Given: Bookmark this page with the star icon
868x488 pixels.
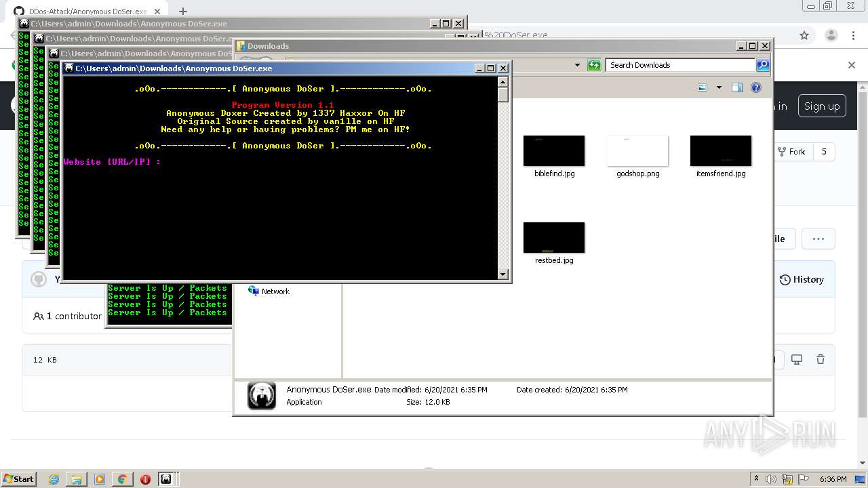Looking at the screenshot, I should pos(804,35).
